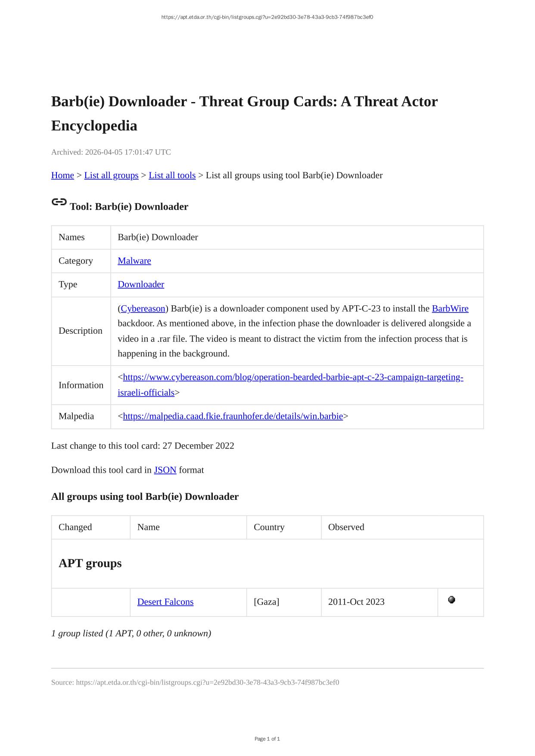
Task: Click the permalink chain icon beside Tool heading
Action: [x=59, y=202]
